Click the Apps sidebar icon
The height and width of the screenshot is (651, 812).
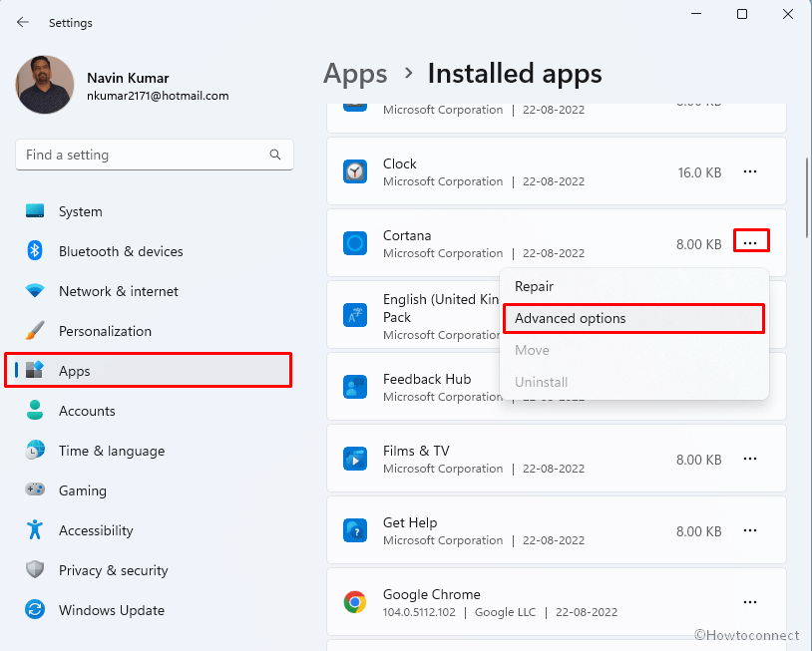[35, 370]
